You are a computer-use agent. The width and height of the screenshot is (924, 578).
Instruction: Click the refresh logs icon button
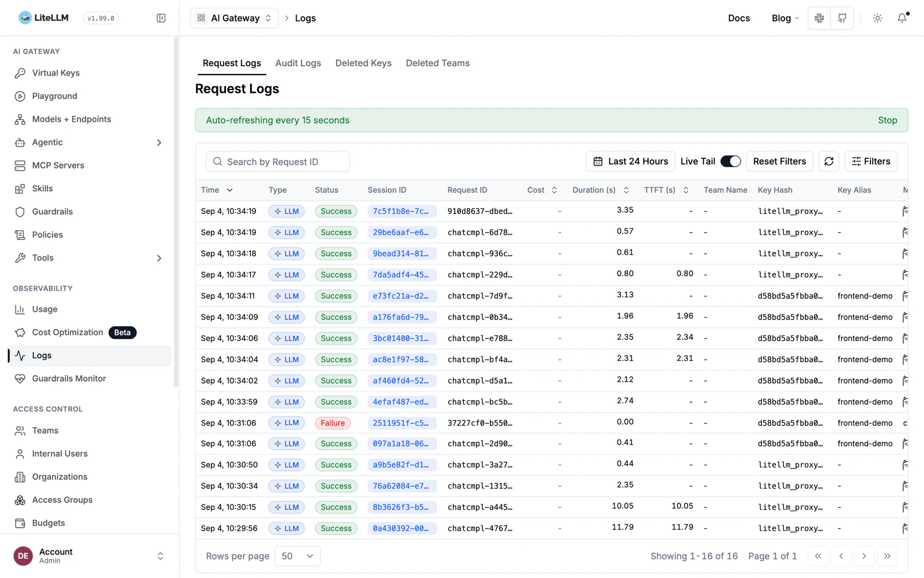(829, 161)
